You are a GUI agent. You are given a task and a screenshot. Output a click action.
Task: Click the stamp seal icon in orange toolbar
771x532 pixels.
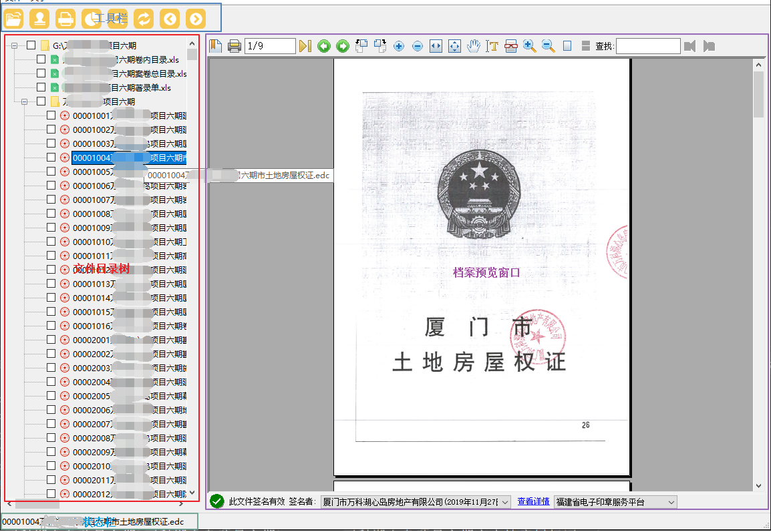click(39, 19)
